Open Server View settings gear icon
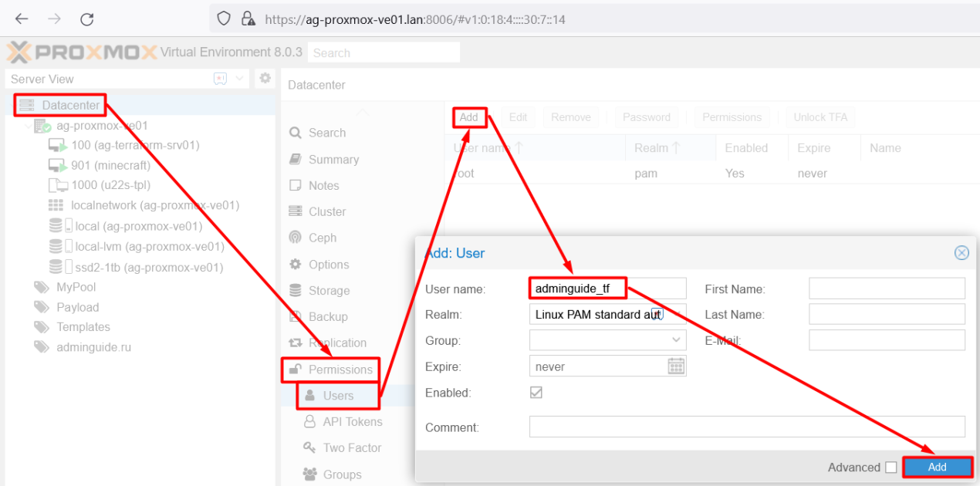 click(x=265, y=78)
